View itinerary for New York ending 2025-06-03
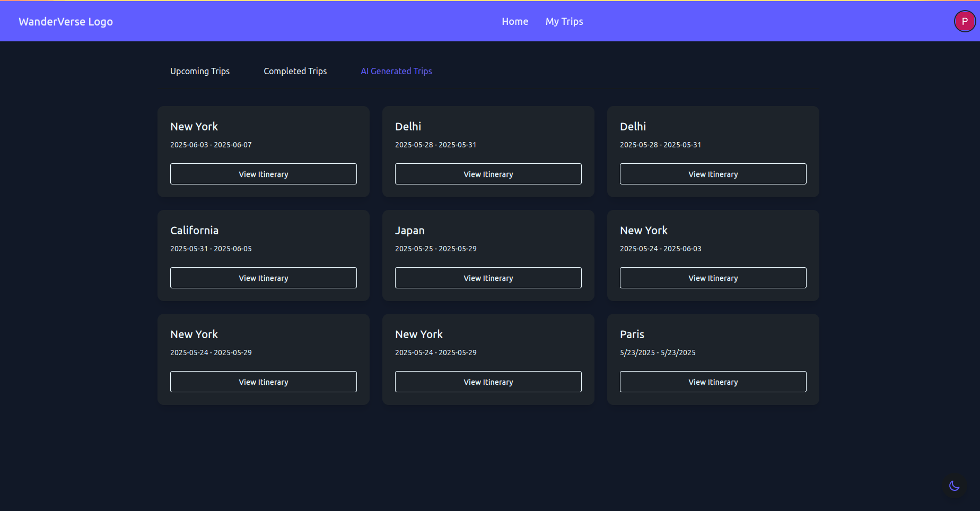980x511 pixels. 713,278
